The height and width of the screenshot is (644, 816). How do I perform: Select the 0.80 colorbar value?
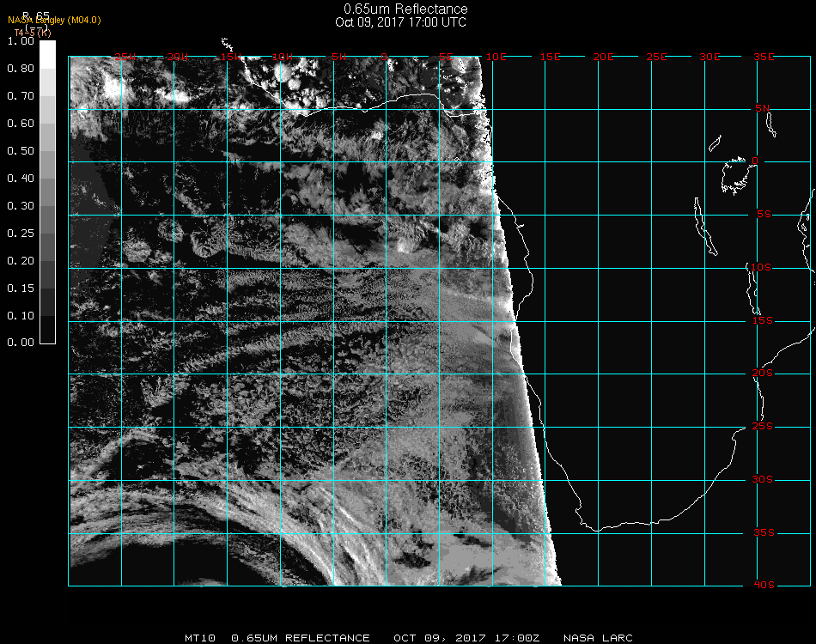(21, 69)
